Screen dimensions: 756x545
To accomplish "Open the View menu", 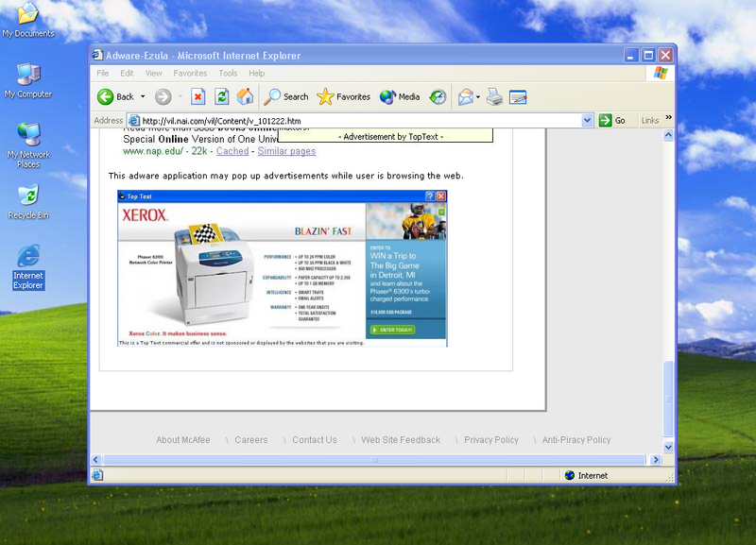I will click(x=154, y=74).
